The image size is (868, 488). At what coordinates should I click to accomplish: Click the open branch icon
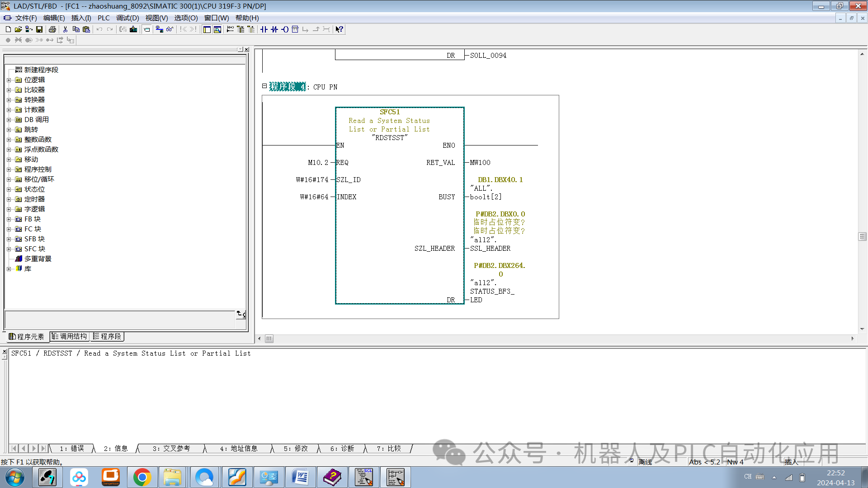(306, 29)
